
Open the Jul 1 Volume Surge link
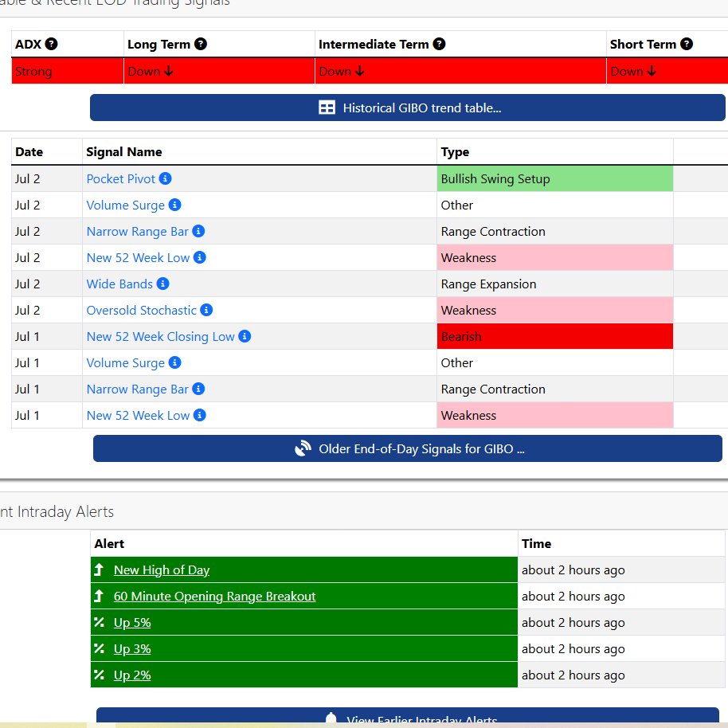(125, 362)
